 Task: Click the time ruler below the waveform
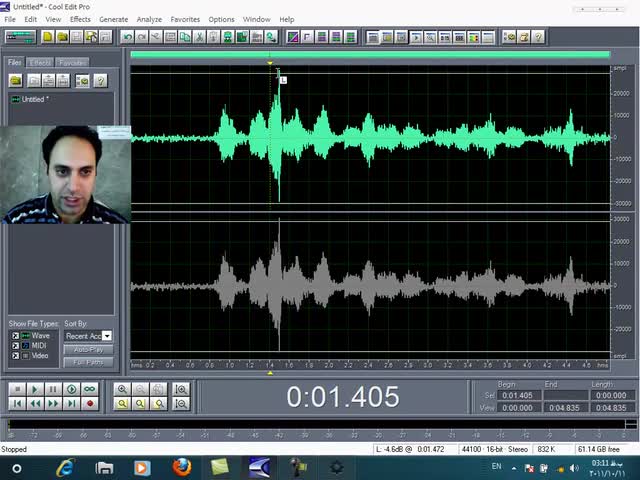pos(370,365)
